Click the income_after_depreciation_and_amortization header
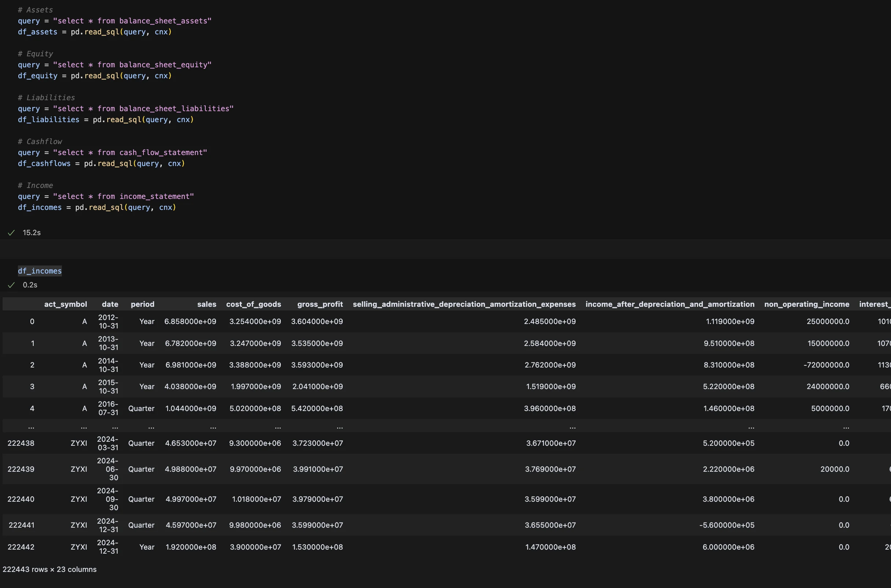Screen dimensions: 891x588 click(x=670, y=304)
